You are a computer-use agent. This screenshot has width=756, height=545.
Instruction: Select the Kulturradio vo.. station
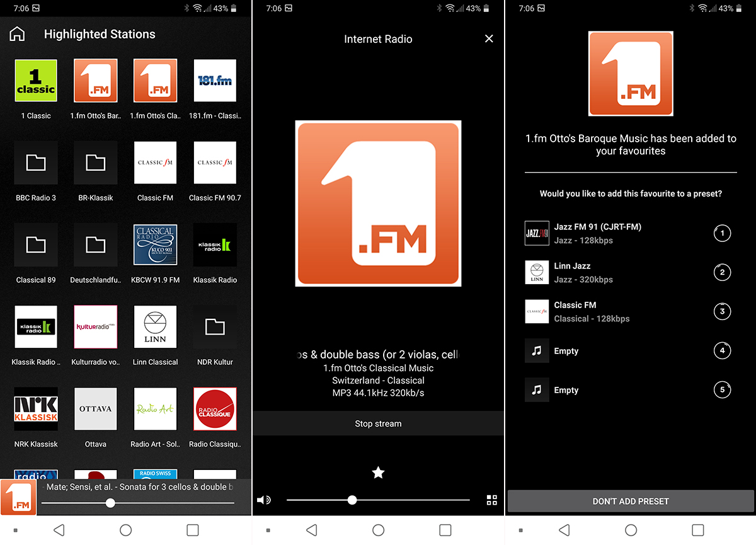click(96, 326)
